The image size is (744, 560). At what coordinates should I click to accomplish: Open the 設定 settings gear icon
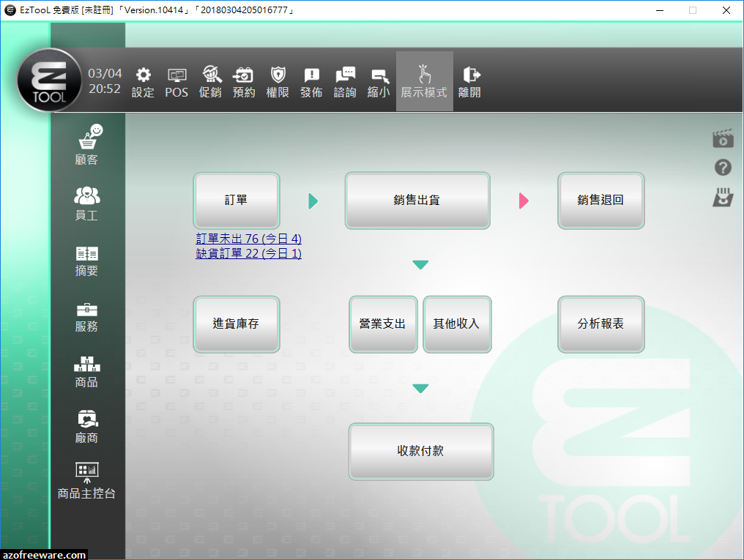(x=142, y=81)
